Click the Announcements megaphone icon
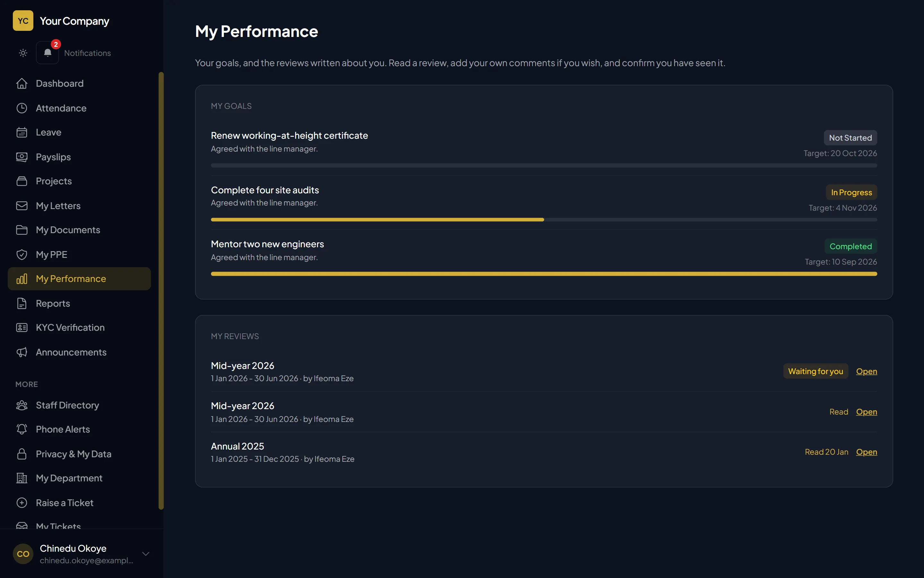Viewport: 924px width, 578px height. coord(22,352)
